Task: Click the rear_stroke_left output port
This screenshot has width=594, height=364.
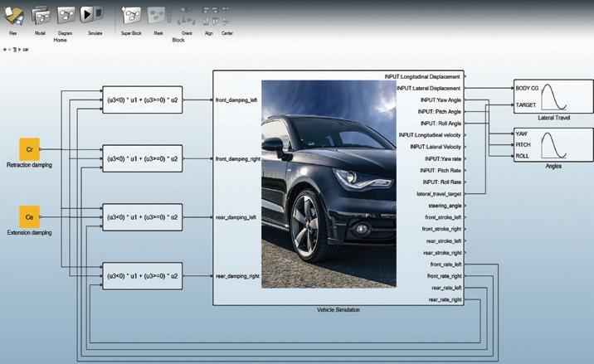Action: pyautogui.click(x=444, y=241)
